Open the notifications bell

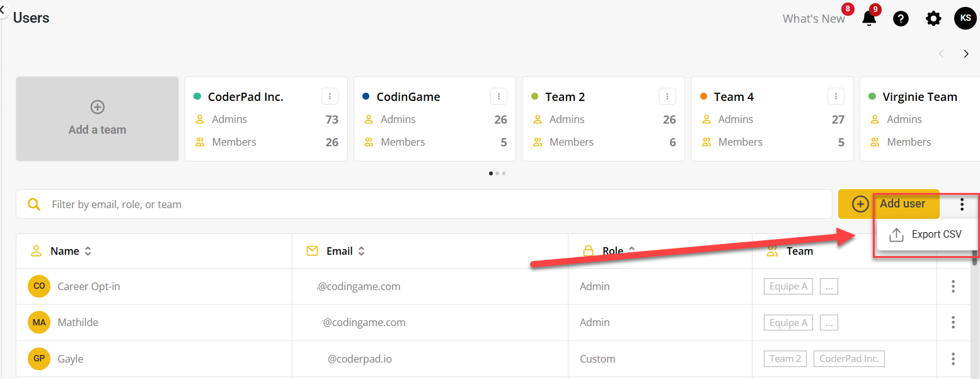point(869,19)
